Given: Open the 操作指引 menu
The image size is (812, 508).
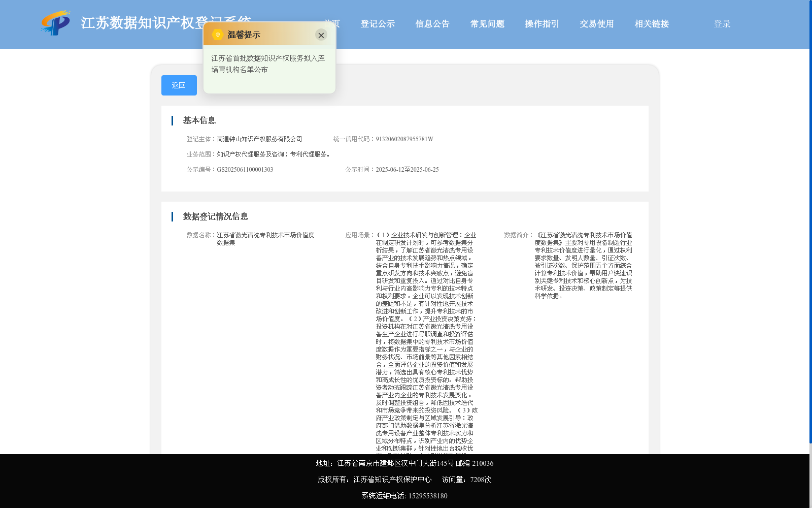Looking at the screenshot, I should 542,24.
